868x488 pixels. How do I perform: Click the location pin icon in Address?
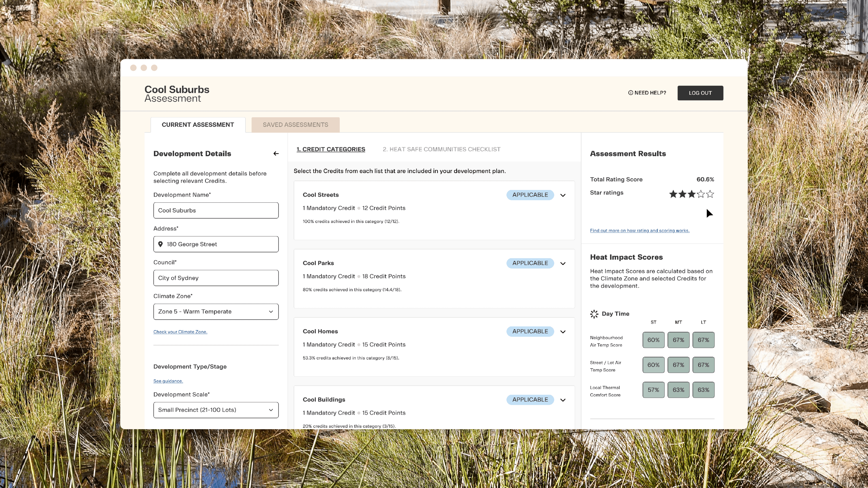click(x=160, y=244)
